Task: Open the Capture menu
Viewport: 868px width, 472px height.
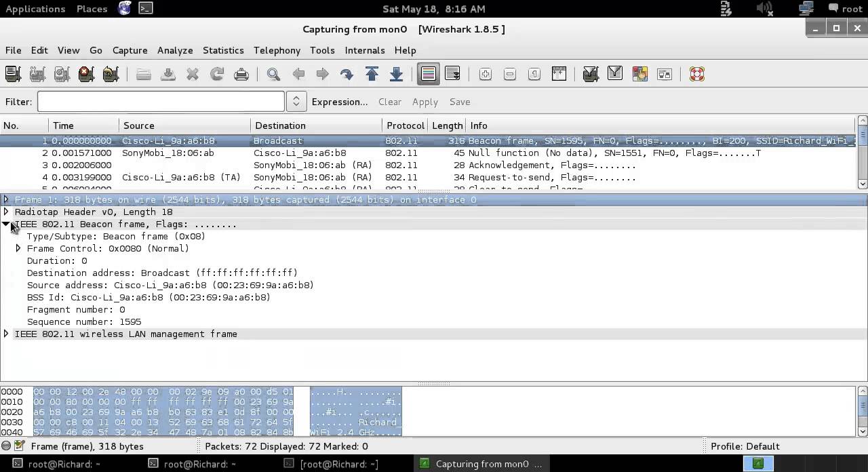Action: coord(130,50)
